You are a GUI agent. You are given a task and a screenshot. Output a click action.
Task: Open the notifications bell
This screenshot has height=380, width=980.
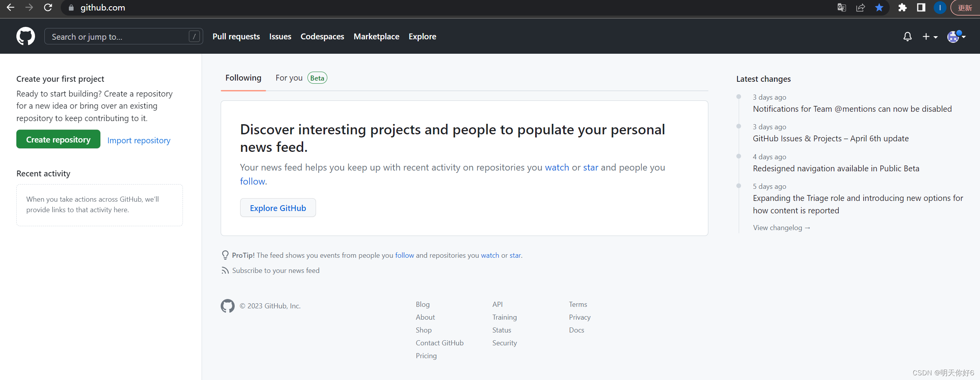pyautogui.click(x=907, y=37)
